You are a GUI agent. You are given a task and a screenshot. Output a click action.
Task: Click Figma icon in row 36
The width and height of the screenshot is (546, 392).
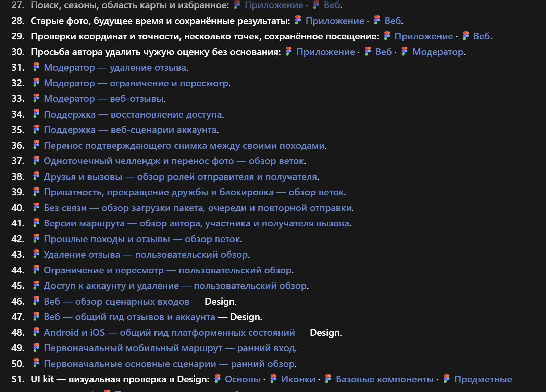point(36,145)
